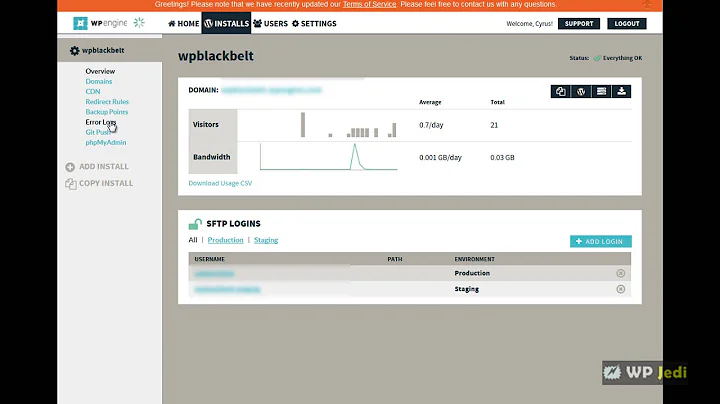Open the Installs menu
Screen dimensions: 720x404
click(226, 23)
